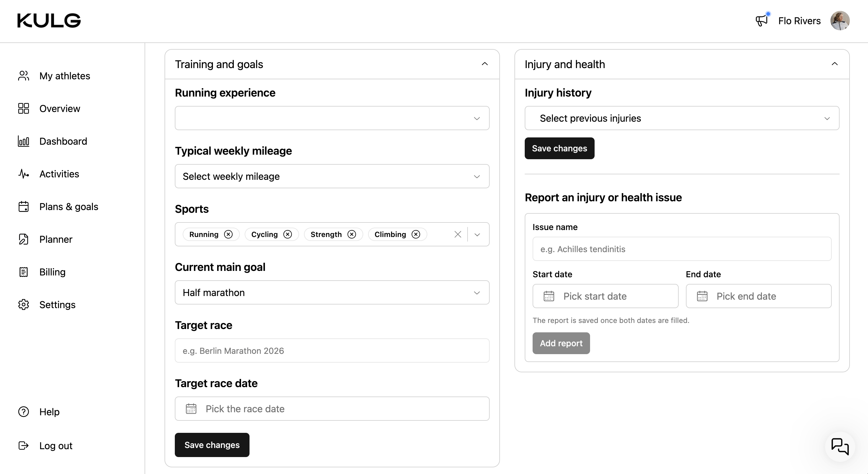Click the Flo Rivers profile avatar
The height and width of the screenshot is (474, 868).
point(840,21)
